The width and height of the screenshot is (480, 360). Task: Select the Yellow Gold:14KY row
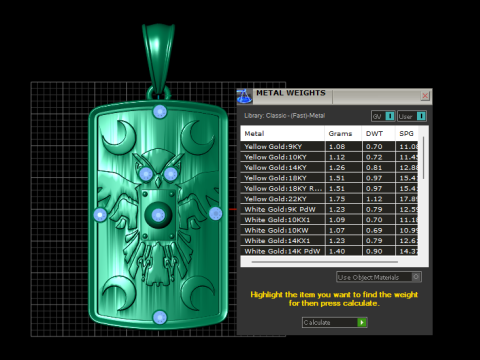pyautogui.click(x=329, y=167)
